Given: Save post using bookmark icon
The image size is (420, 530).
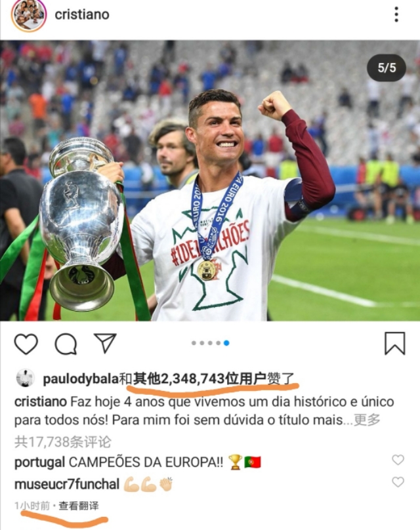Looking at the screenshot, I should click(394, 344).
